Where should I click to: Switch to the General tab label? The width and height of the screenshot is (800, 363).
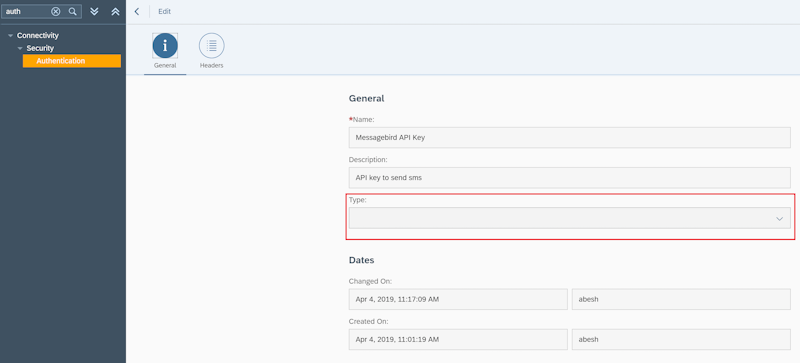pos(165,65)
